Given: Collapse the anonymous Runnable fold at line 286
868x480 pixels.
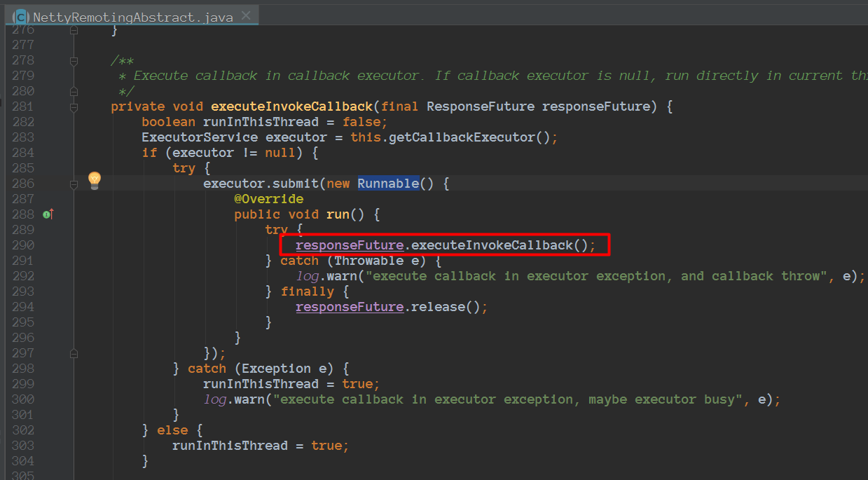Looking at the screenshot, I should click(74, 184).
